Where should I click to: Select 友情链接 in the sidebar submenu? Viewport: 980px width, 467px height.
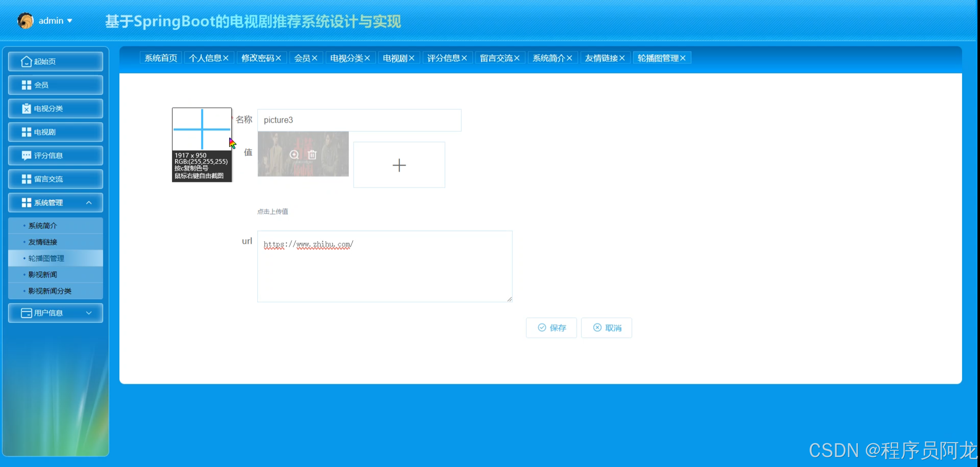(x=43, y=242)
